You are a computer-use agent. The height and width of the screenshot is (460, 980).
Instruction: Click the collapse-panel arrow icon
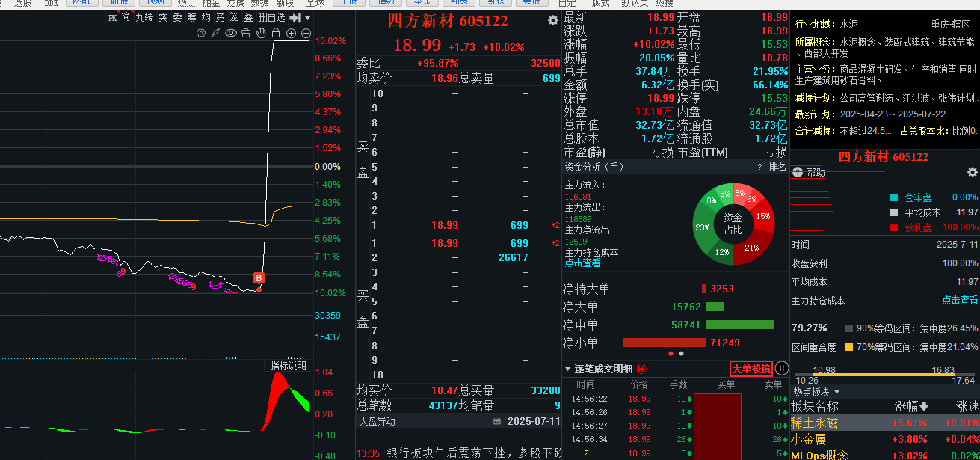295,17
